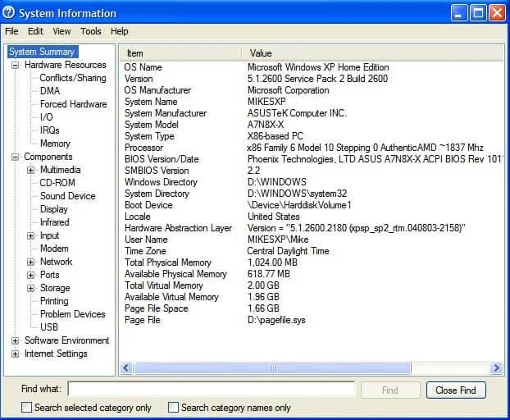Expand the Multimedia node

click(30, 170)
